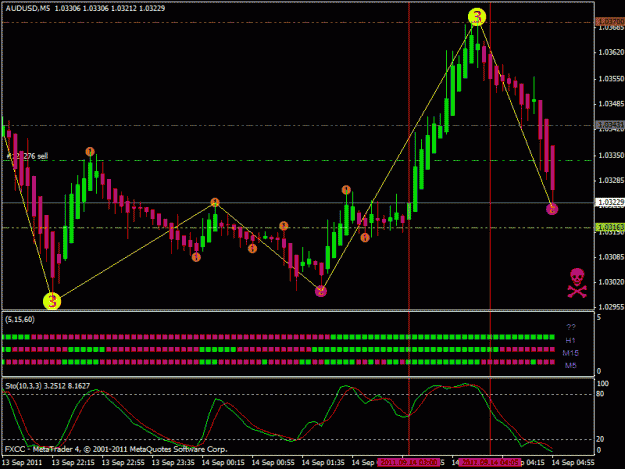Click the 13 Sep 22:15 time axis label
The image size is (625, 469).
[x=73, y=462]
